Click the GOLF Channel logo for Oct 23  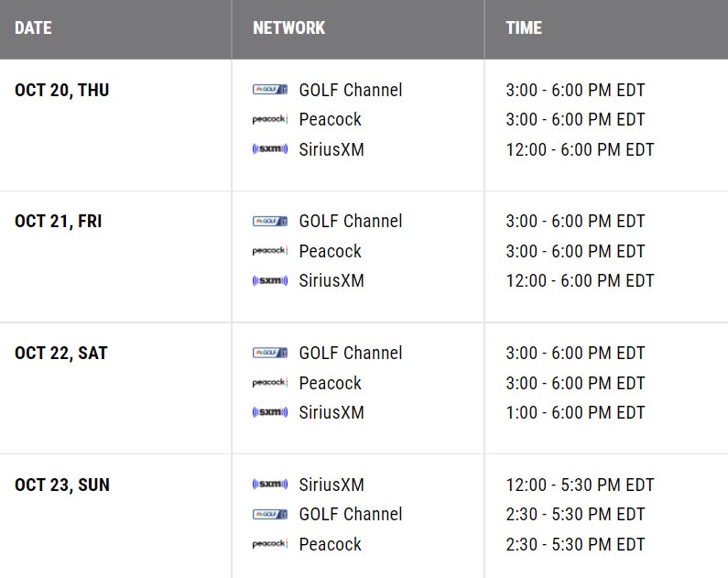270,514
